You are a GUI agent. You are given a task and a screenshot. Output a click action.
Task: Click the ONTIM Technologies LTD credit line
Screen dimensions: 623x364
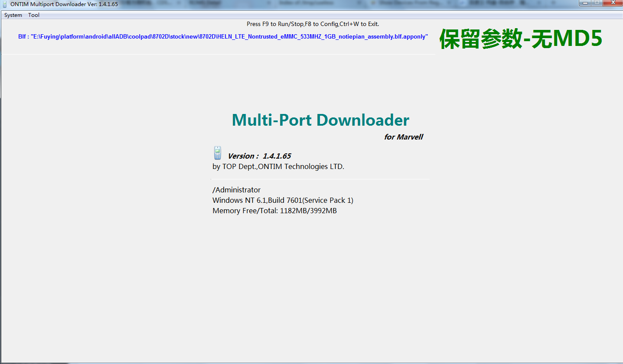pyautogui.click(x=278, y=166)
